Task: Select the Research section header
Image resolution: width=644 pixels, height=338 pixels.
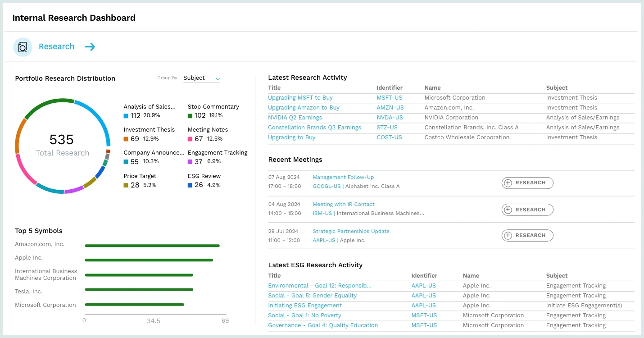Action: [56, 46]
